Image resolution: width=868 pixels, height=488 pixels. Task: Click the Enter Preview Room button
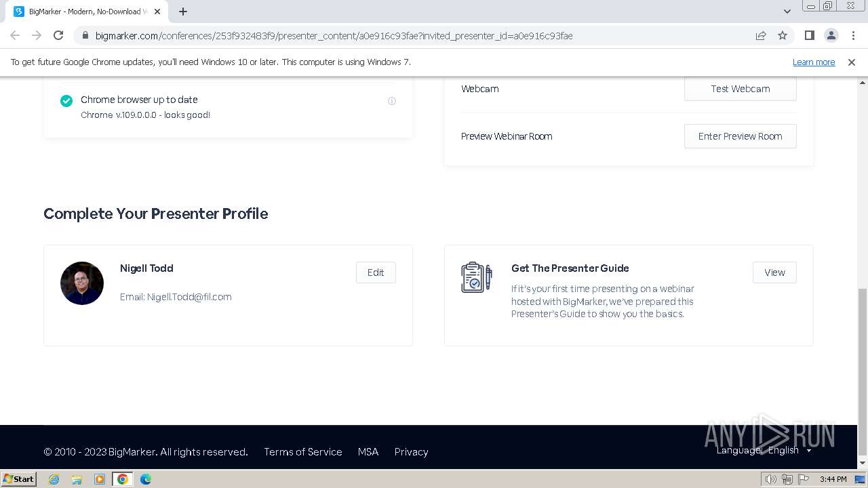coord(741,136)
